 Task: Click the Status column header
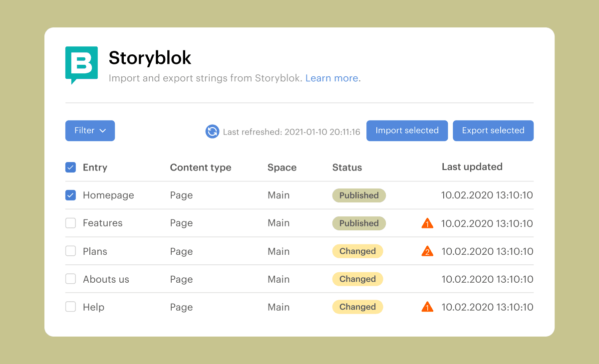click(x=347, y=168)
